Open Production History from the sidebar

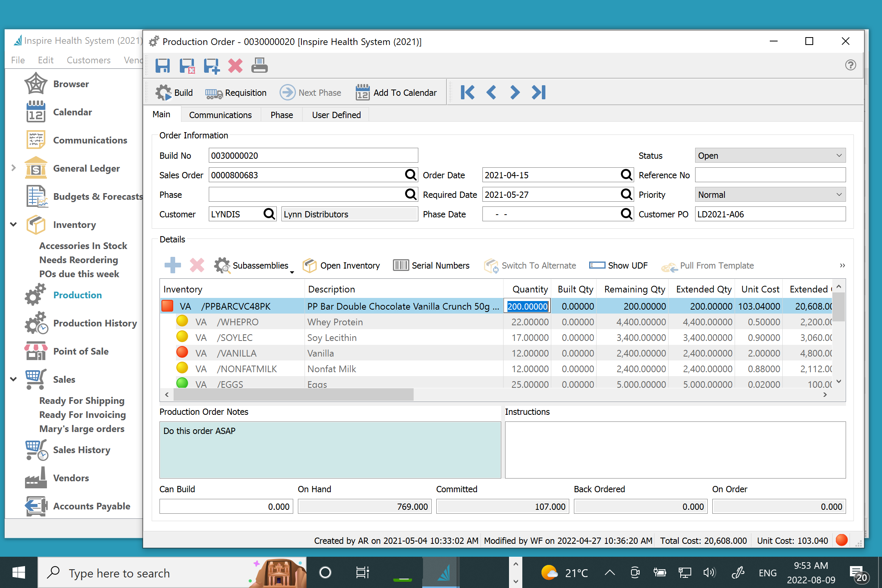click(95, 323)
